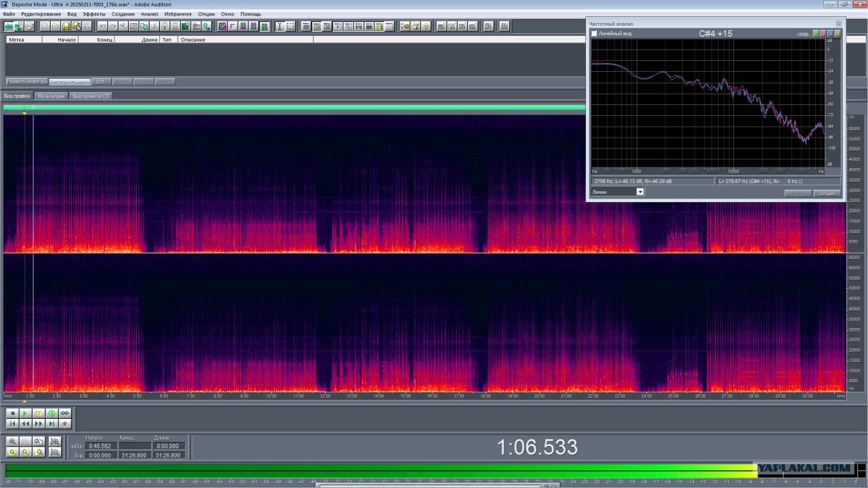Click the view end field showing 31:26.800
The width and height of the screenshot is (868, 488).
tap(134, 455)
